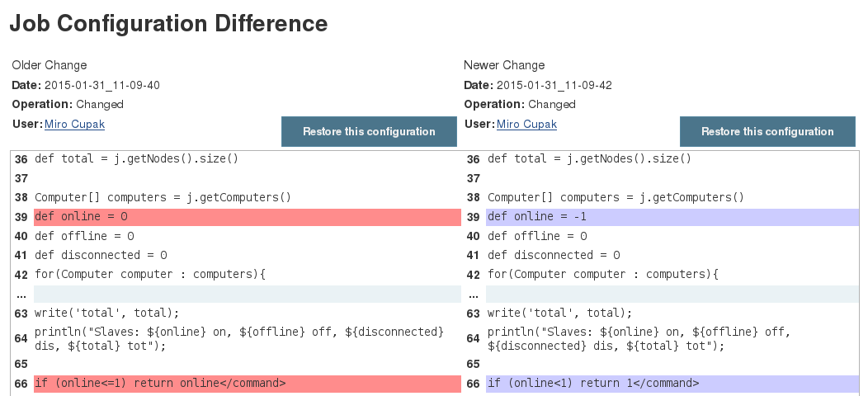Click the println Slaves line in older pane

point(239,338)
